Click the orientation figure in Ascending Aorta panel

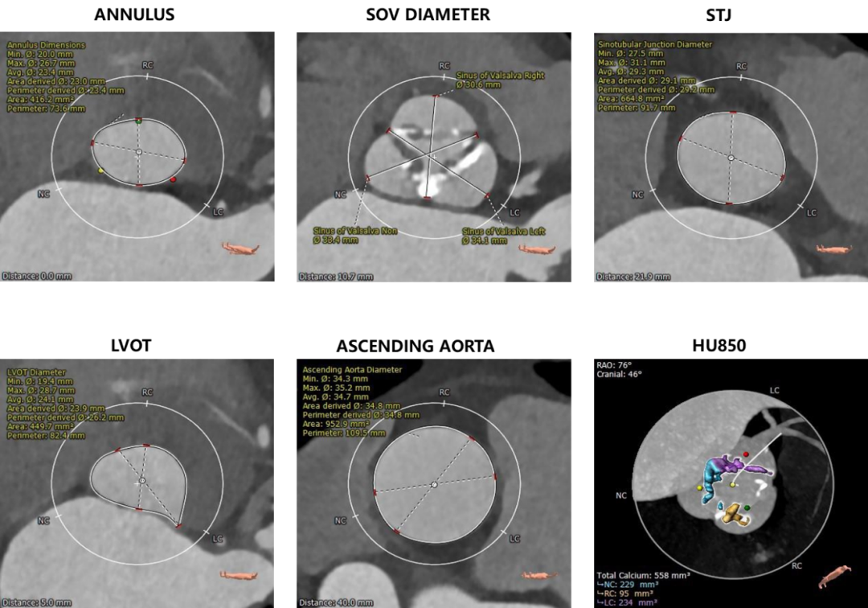coord(537,575)
